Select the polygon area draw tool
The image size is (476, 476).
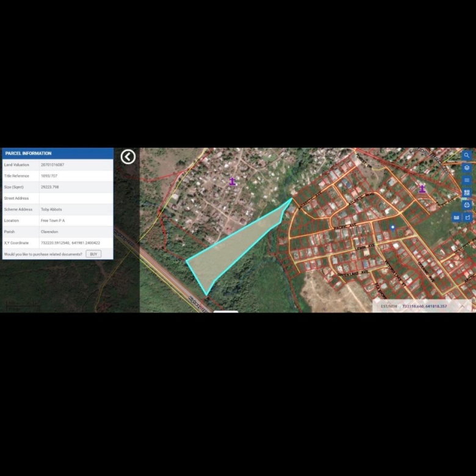click(x=467, y=217)
